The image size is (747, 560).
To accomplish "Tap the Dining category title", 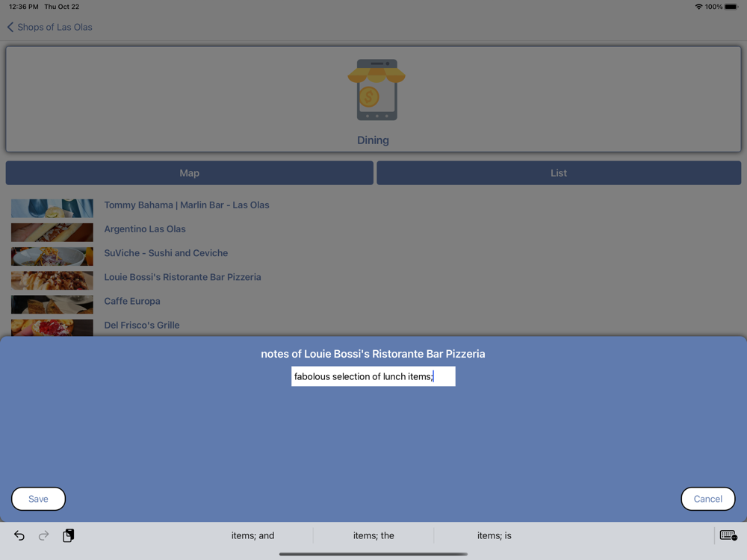I will (x=373, y=140).
